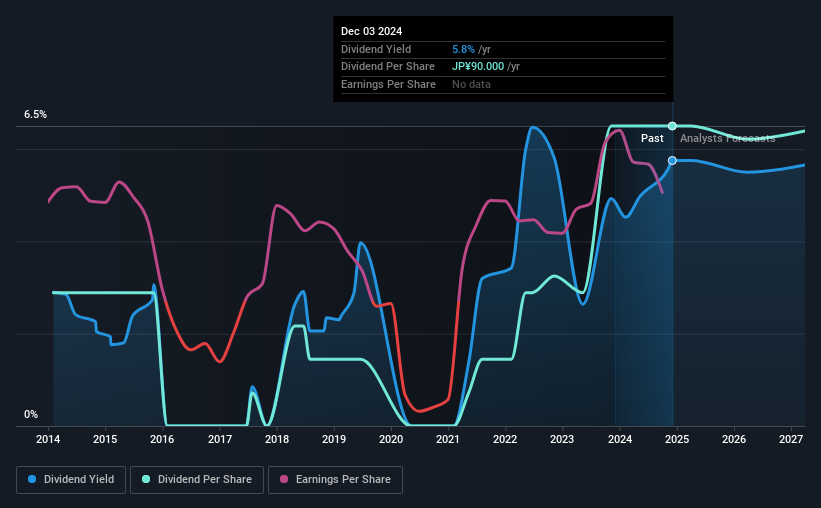Click the blue data point marker on Dividend Yield line
Screen dimensions: 821x508
[672, 160]
